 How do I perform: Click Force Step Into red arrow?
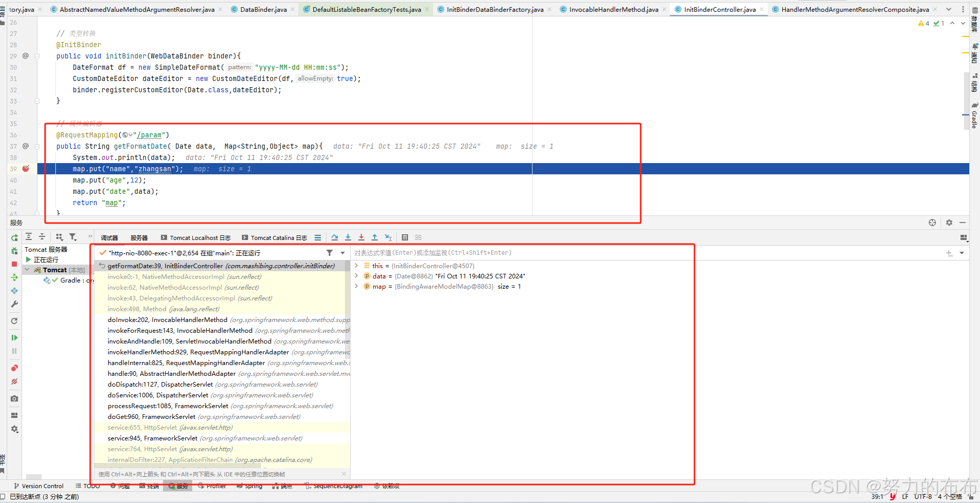point(361,237)
